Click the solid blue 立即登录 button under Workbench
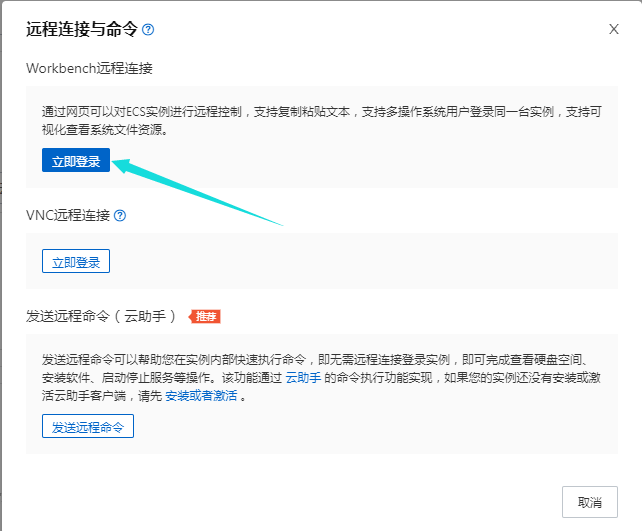The image size is (642, 531). 76,160
